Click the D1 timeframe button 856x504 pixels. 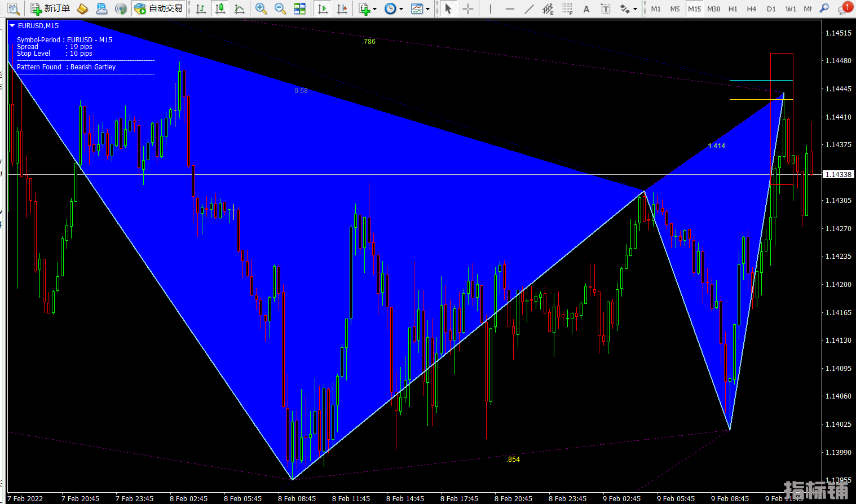(771, 8)
